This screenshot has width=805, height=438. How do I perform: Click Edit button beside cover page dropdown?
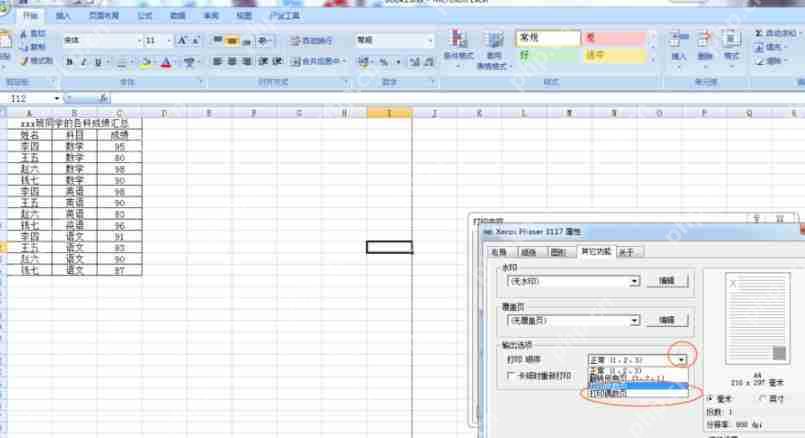(666, 320)
